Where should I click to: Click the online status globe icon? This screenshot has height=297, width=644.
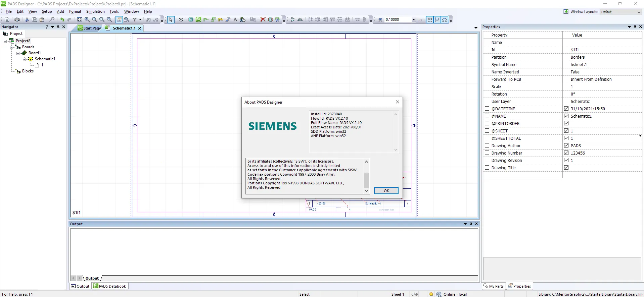click(x=439, y=294)
